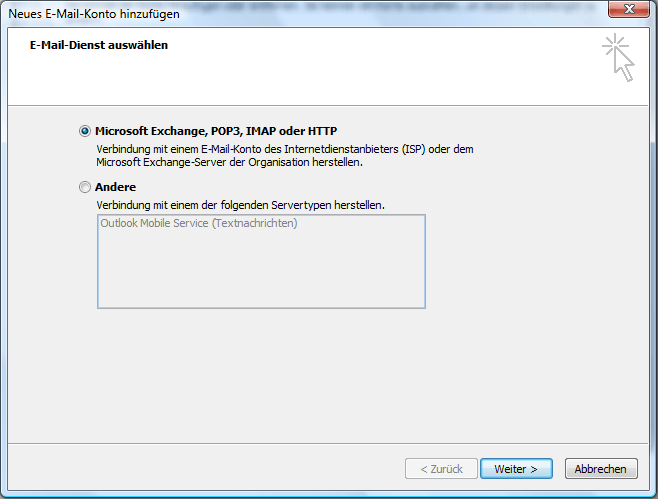Image resolution: width=658 pixels, height=499 pixels.
Task: Click the 'Microsoft Exchange, POP3, IMAP oder HTTP' label text
Action: (215, 131)
